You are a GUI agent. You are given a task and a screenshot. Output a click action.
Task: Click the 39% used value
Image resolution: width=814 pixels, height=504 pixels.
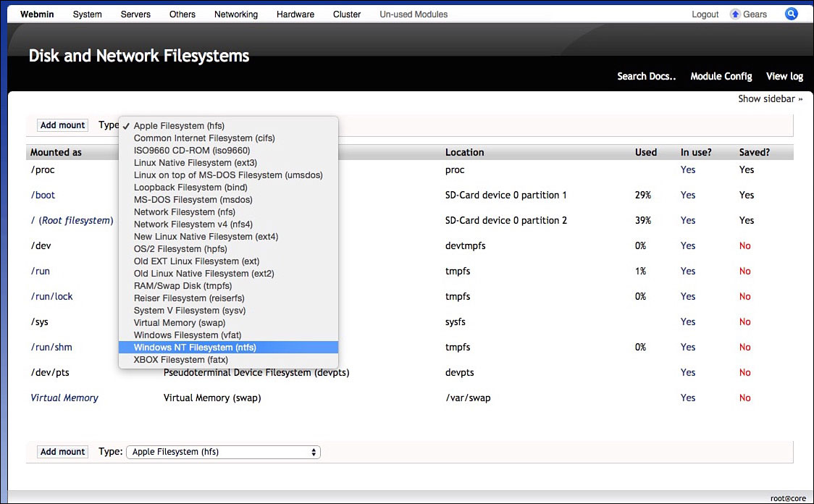tap(642, 221)
